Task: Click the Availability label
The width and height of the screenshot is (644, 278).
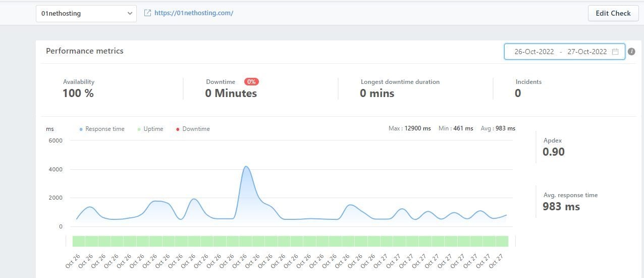Action: tap(79, 82)
